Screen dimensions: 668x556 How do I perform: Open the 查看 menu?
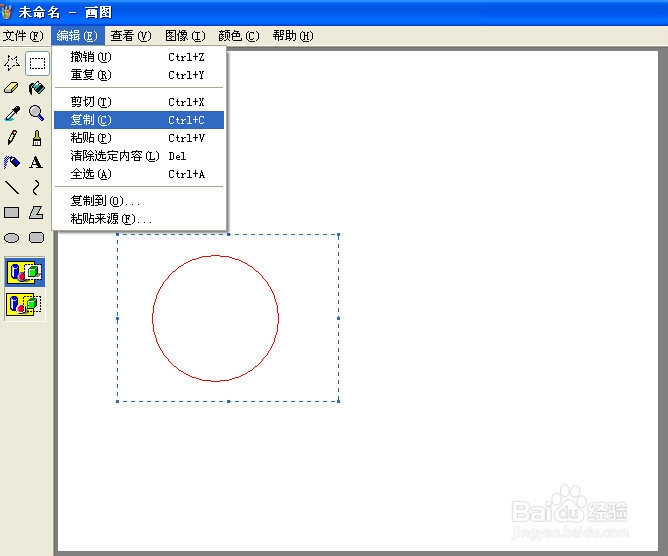(x=131, y=36)
